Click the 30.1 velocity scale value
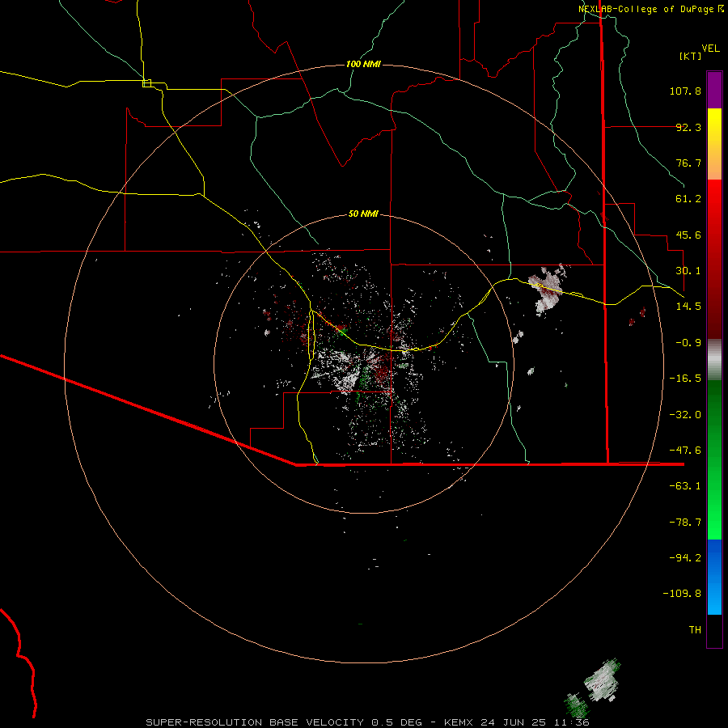The image size is (728, 728). (688, 271)
